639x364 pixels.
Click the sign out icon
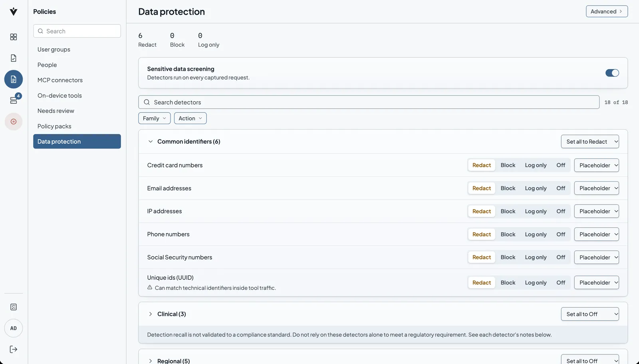click(x=14, y=349)
